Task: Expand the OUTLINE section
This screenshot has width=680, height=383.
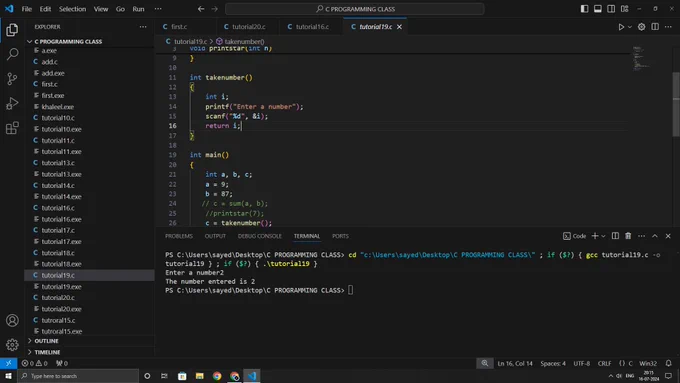Action: 46,341
